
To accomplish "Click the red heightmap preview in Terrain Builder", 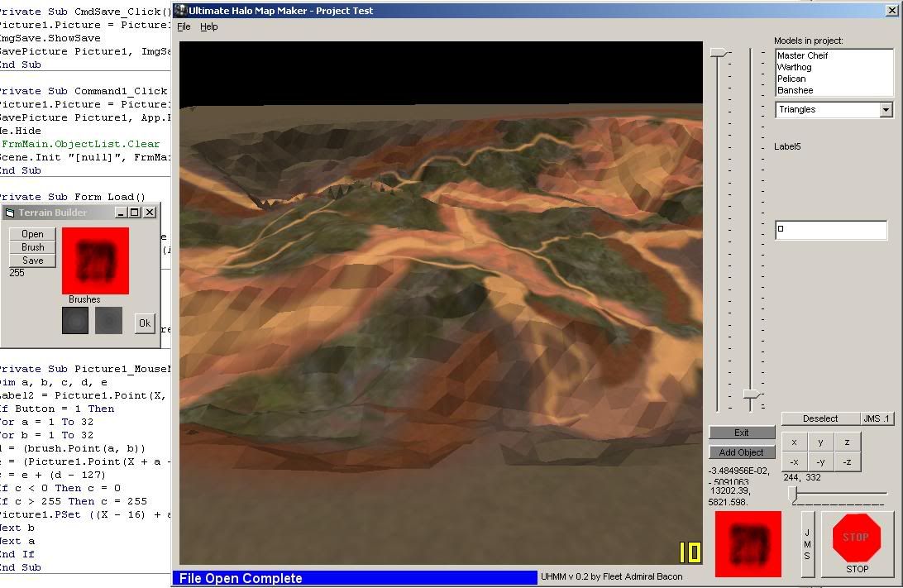I will [x=96, y=261].
